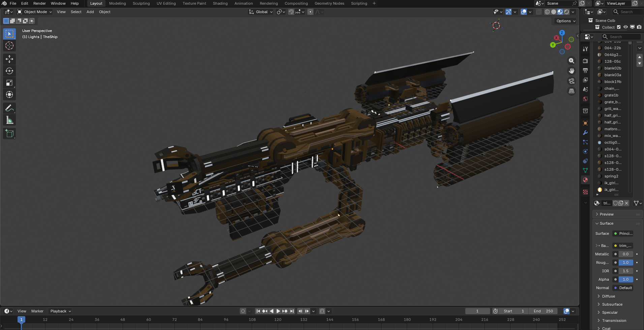Open the Render menu
The image size is (644, 330).
pyautogui.click(x=39, y=3)
